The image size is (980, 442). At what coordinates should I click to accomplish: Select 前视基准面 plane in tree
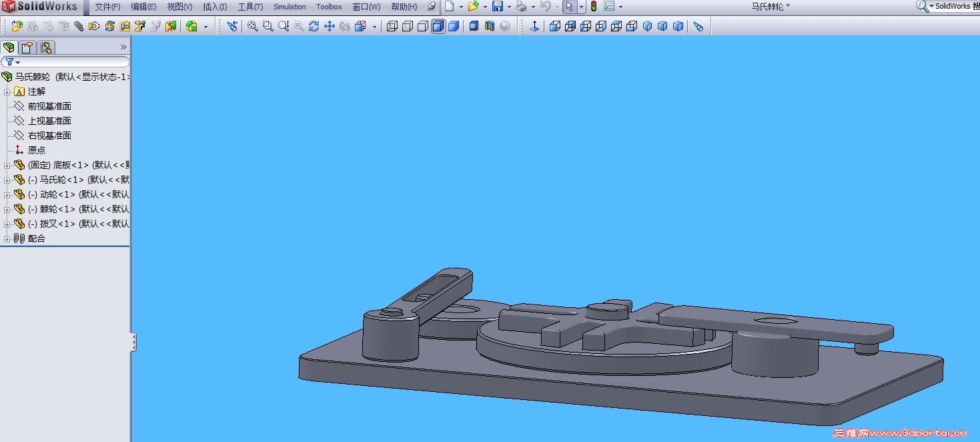pyautogui.click(x=49, y=106)
